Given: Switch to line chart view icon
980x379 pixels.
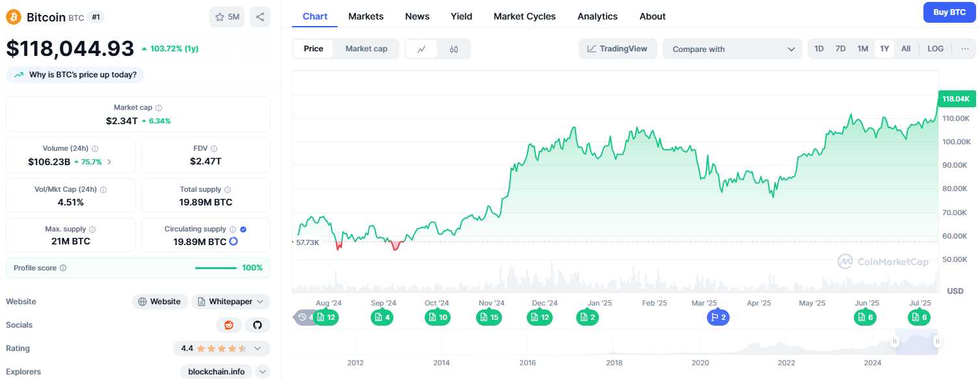Looking at the screenshot, I should (421, 49).
